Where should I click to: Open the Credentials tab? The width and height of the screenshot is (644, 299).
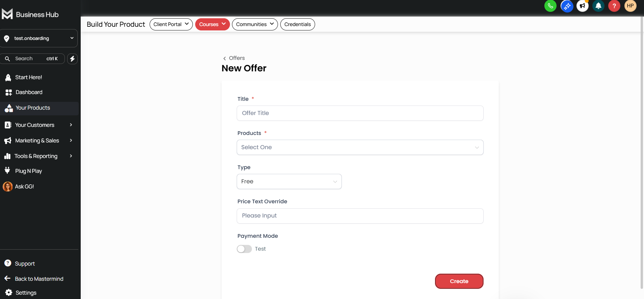(298, 24)
